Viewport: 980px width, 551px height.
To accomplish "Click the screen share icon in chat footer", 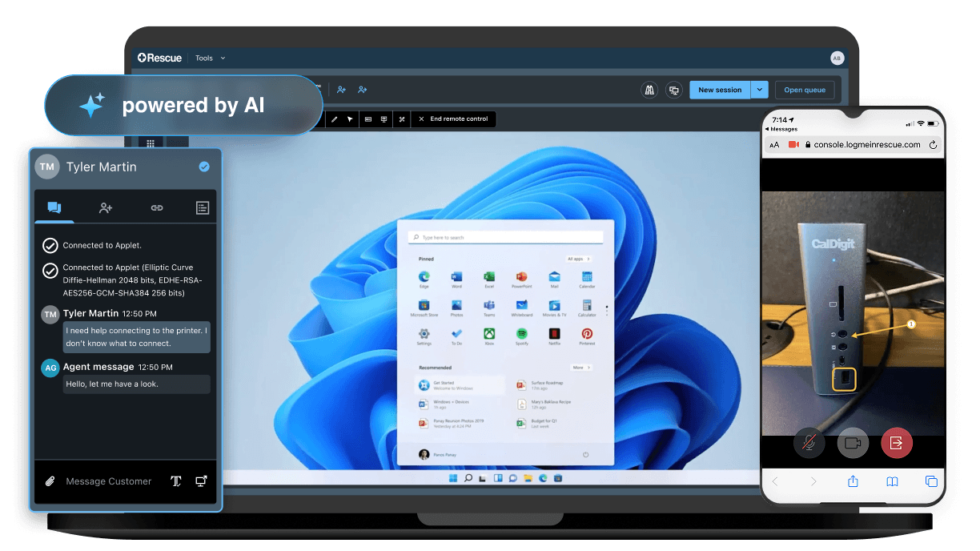I will (201, 481).
